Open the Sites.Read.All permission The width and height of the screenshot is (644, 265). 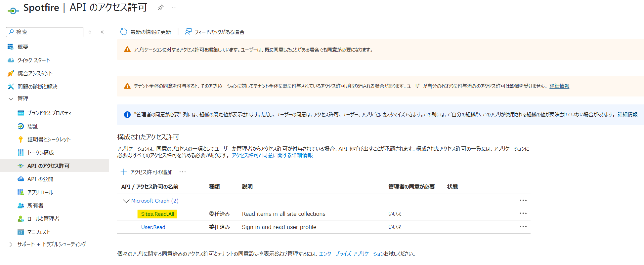157,214
